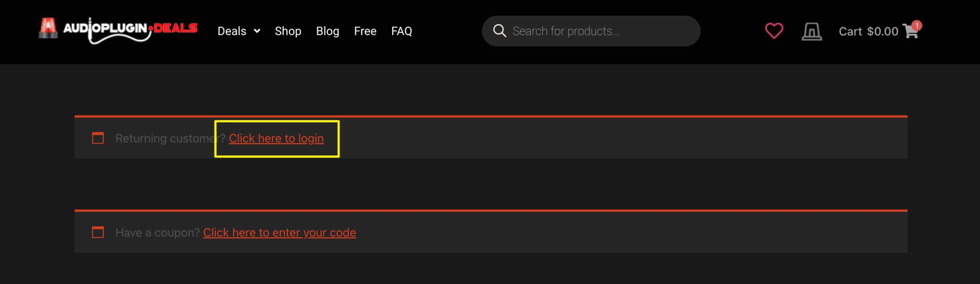
Task: Expand the Deals dropdown chevron
Action: pyautogui.click(x=257, y=31)
